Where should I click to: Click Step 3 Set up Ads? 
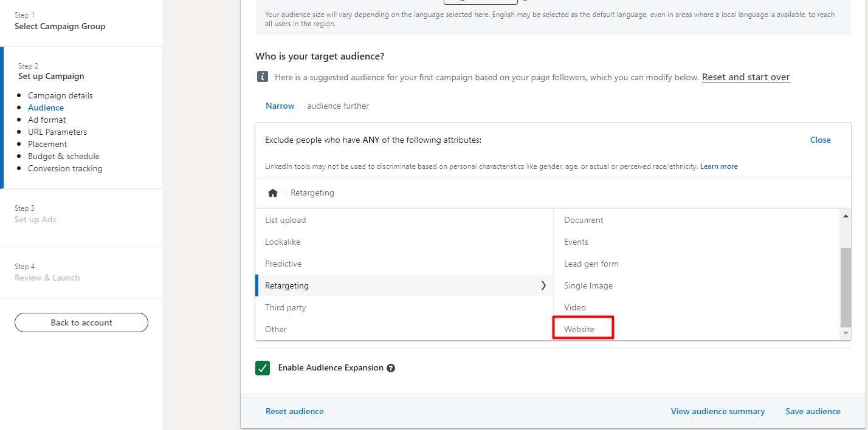(35, 214)
